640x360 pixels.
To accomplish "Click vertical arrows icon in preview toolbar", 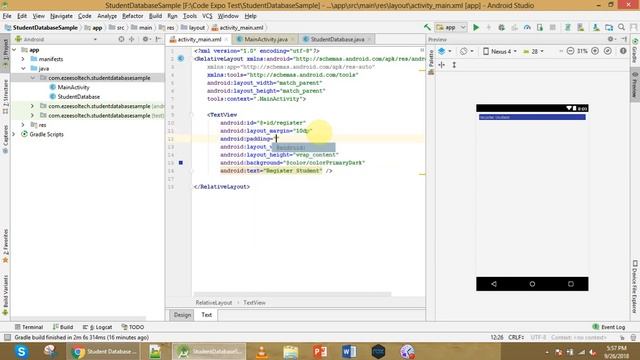I will (x=454, y=65).
